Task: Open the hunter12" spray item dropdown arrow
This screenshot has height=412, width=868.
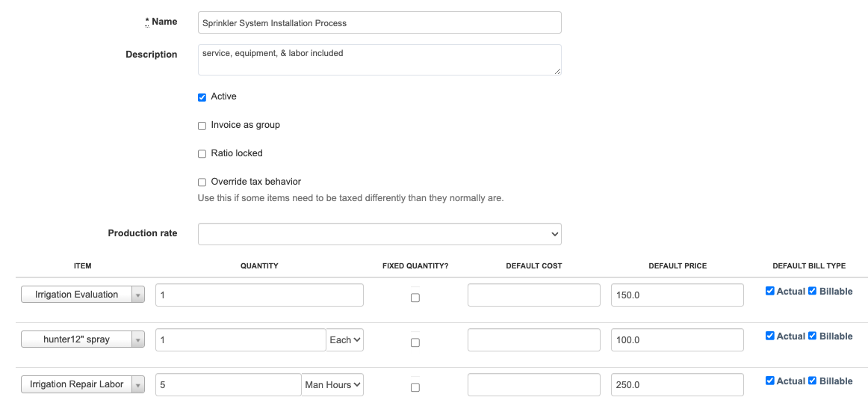Action: [x=137, y=340]
